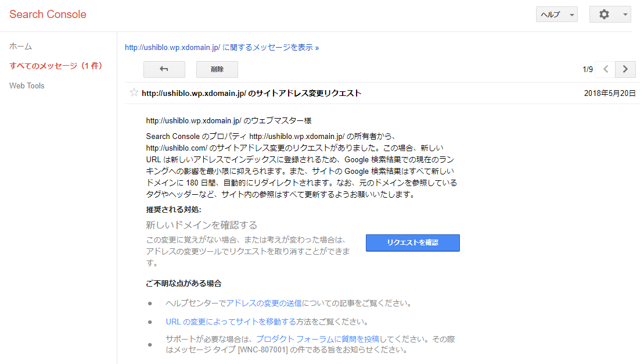Open URL の変更によってサイトを移動する link

231,322
